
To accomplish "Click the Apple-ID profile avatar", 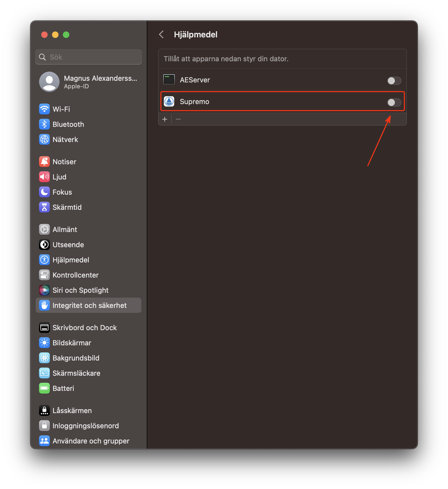I will [x=49, y=82].
